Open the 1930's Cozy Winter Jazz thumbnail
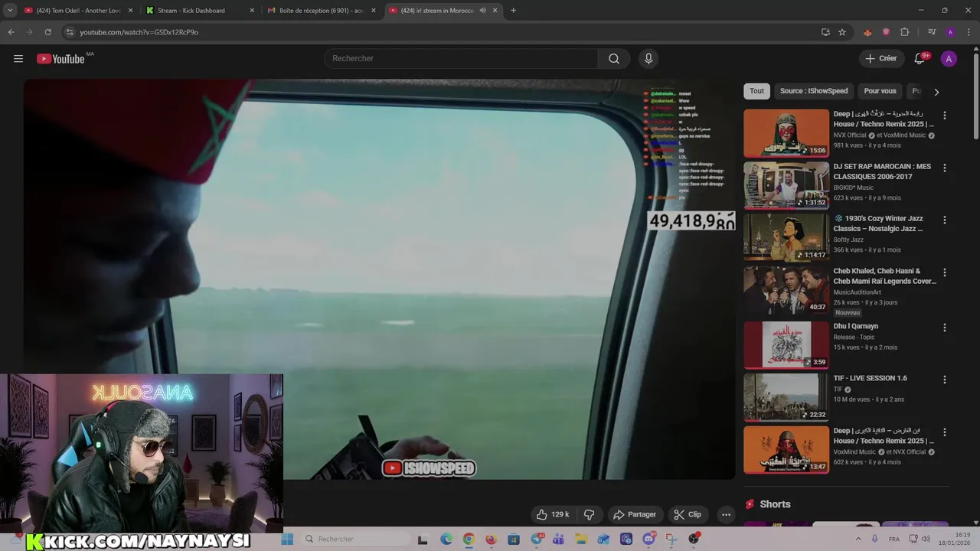The height and width of the screenshot is (551, 980). coord(786,237)
